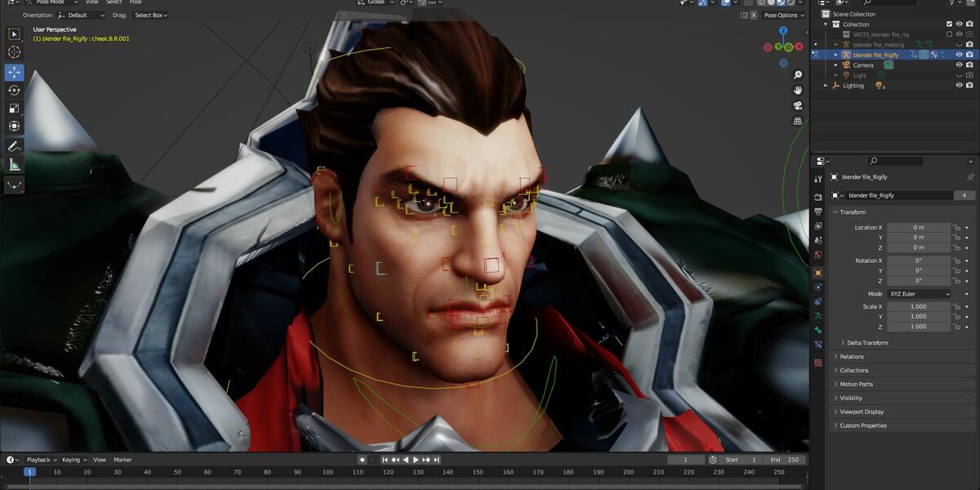The width and height of the screenshot is (980, 490).
Task: Open the Bone properties tab
Action: [818, 332]
